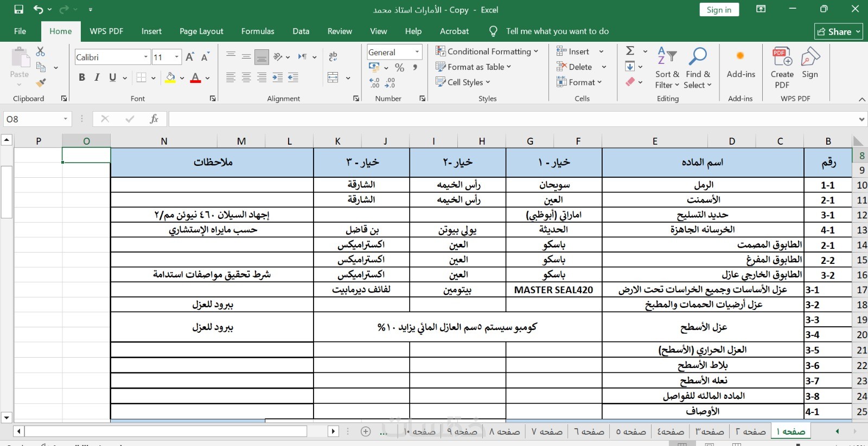
Task: Open Merge & Center dropdown arrow
Action: pyautogui.click(x=348, y=77)
